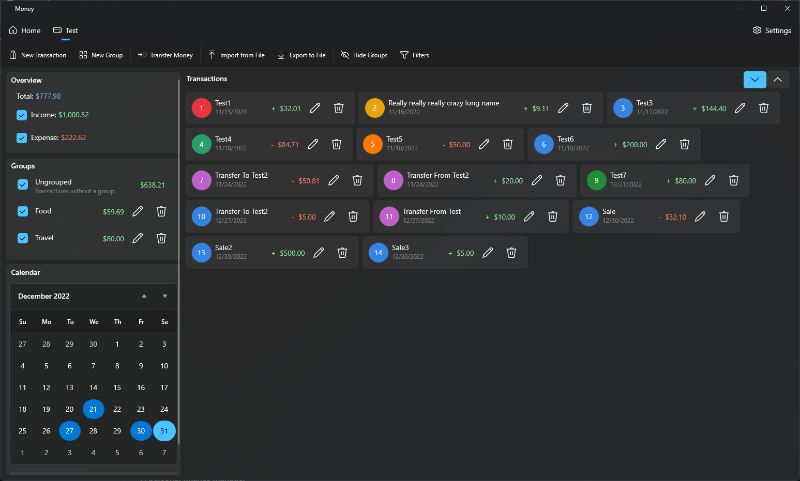Screen dimensions: 800x481
Task: Open the December 2022 month header
Action: (x=44, y=296)
